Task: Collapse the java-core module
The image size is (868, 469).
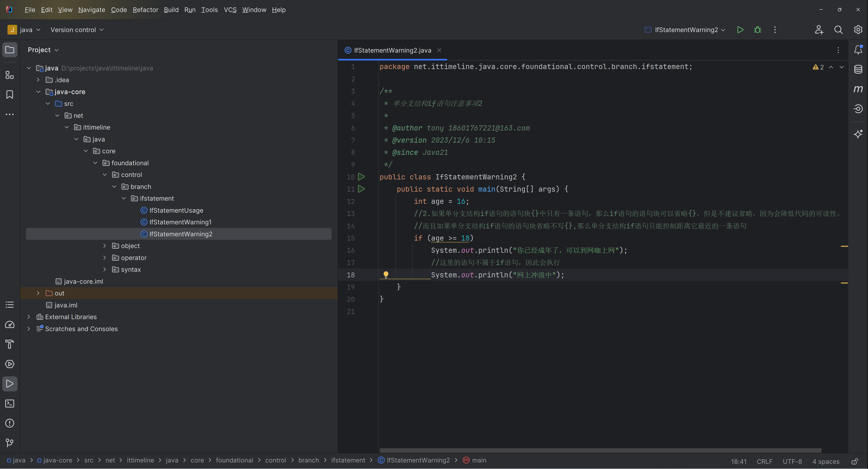Action: point(38,92)
